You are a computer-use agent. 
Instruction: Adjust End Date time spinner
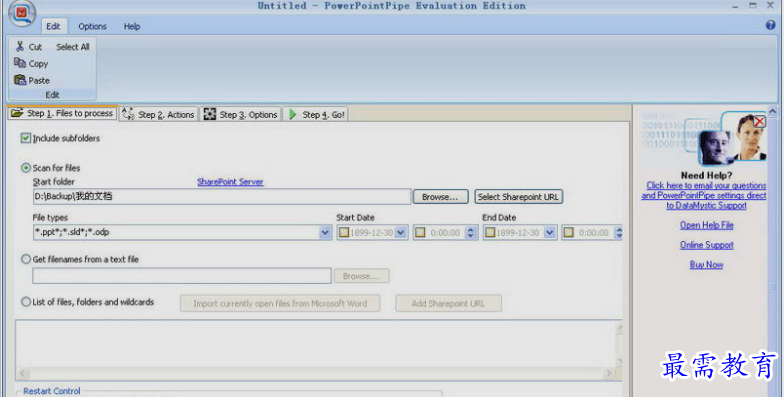(619, 232)
